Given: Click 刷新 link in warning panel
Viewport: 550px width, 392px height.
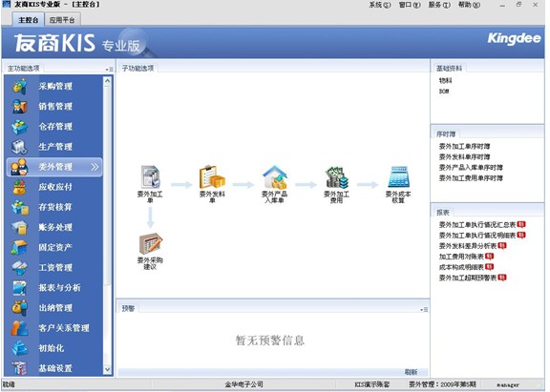Looking at the screenshot, I should tap(411, 372).
